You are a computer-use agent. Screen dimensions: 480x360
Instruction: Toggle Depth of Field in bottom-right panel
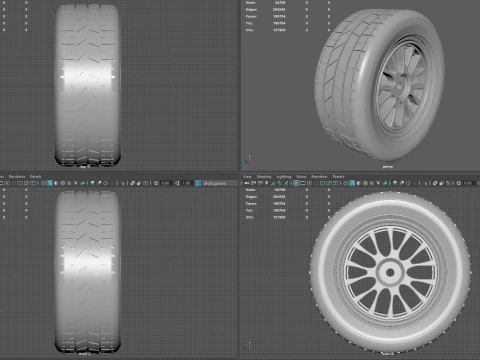point(414,183)
